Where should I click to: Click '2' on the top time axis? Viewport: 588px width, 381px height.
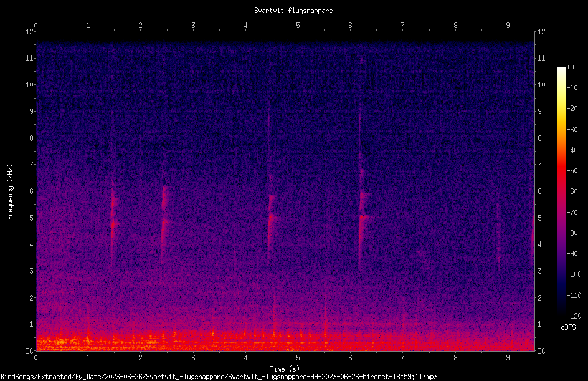point(141,25)
